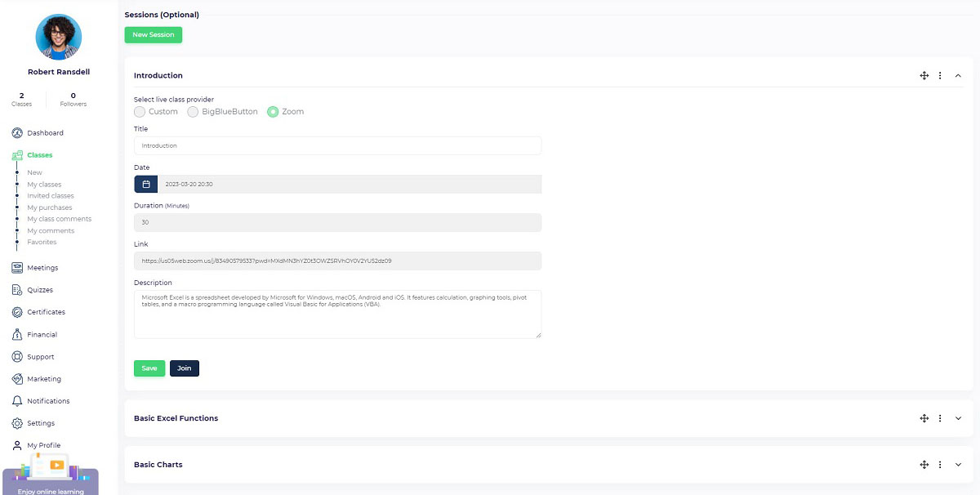This screenshot has width=980, height=495.
Task: Open the Quizzes sidebar icon
Action: click(17, 290)
